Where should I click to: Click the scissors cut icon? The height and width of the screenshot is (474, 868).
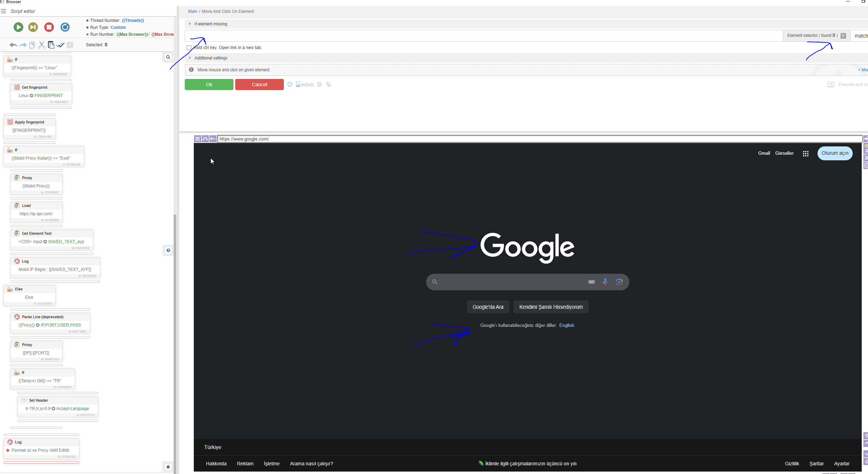[41, 45]
